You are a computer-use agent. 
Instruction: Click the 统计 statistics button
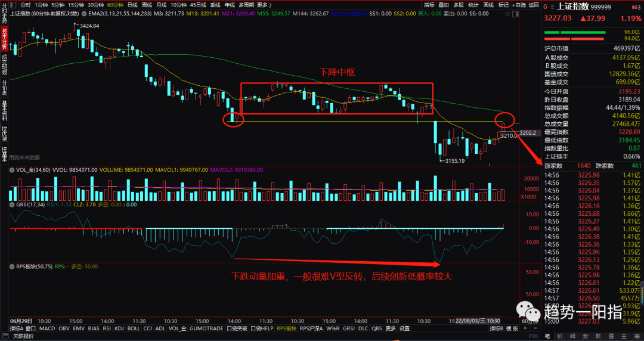(473, 5)
